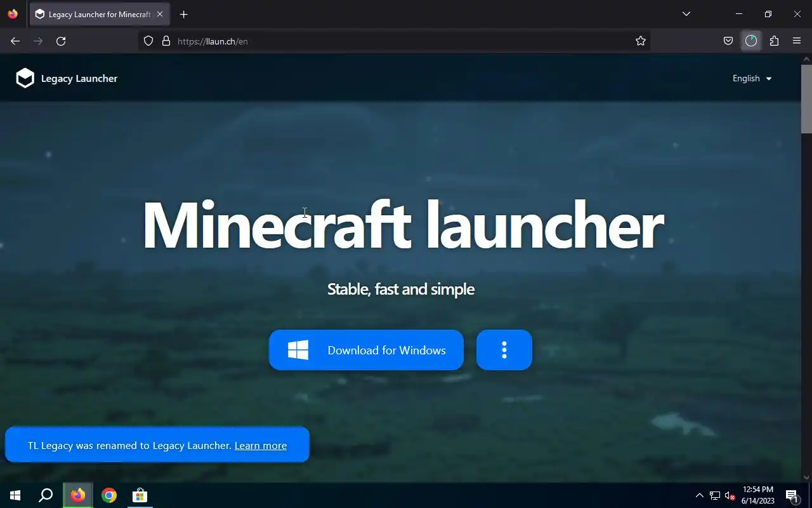
Task: Open a new browser tab
Action: tap(183, 14)
